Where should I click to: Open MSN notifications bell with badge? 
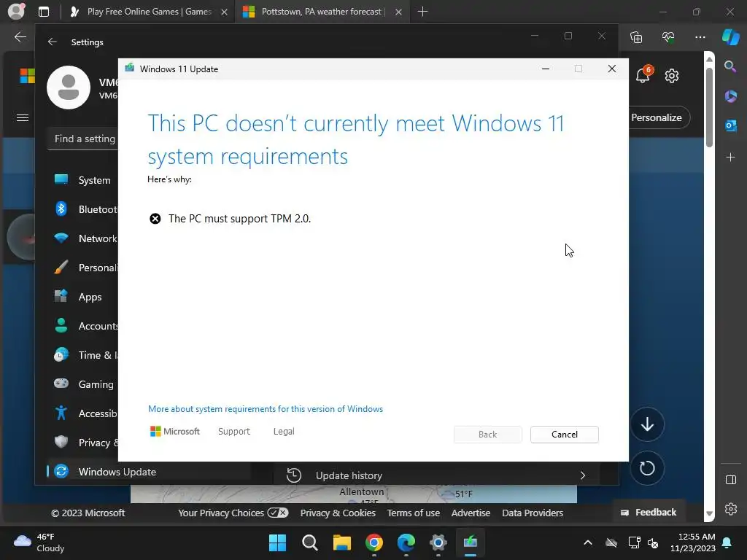(643, 75)
